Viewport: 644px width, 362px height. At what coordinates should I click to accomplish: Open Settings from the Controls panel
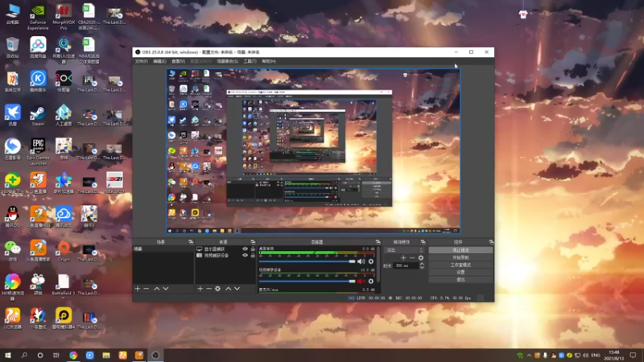[x=460, y=272]
